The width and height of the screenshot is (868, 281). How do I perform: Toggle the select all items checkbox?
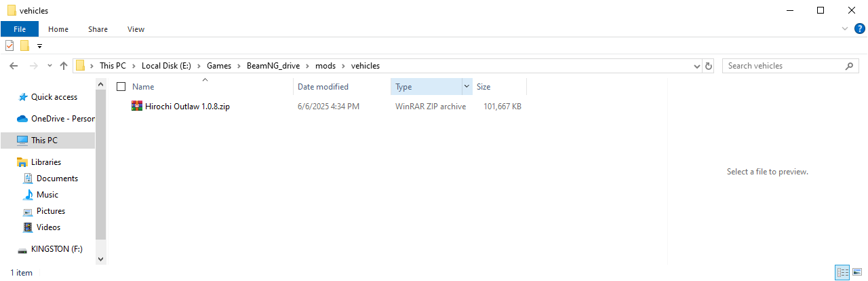(121, 87)
